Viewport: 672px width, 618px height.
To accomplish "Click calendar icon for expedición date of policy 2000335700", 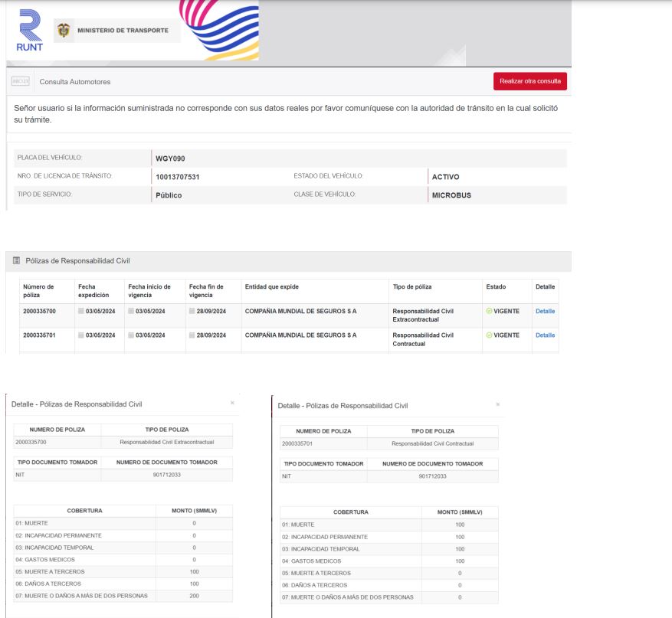I will coord(81,312).
